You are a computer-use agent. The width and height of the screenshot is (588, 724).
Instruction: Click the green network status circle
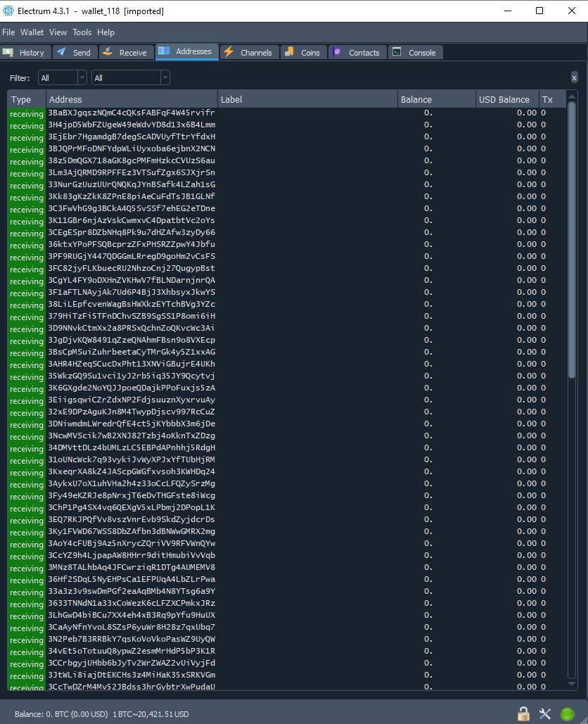[568, 713]
